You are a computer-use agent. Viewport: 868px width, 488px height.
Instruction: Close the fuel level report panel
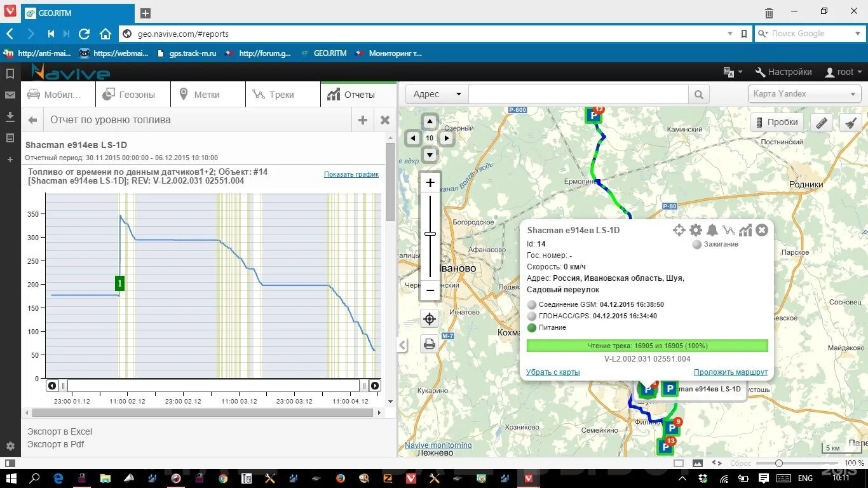[385, 119]
